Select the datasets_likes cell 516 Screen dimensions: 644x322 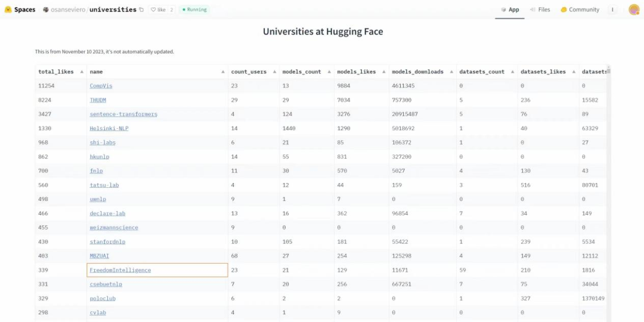tap(548, 185)
